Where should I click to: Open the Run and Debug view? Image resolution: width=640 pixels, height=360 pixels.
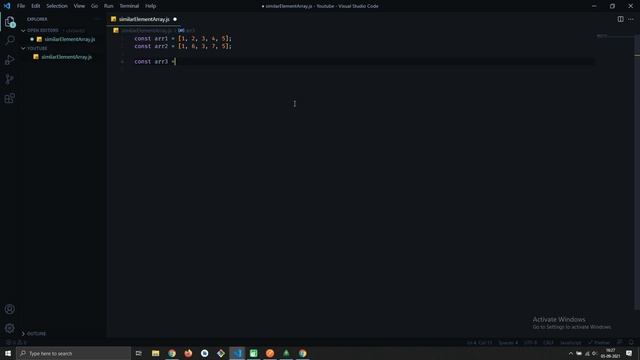[x=10, y=60]
